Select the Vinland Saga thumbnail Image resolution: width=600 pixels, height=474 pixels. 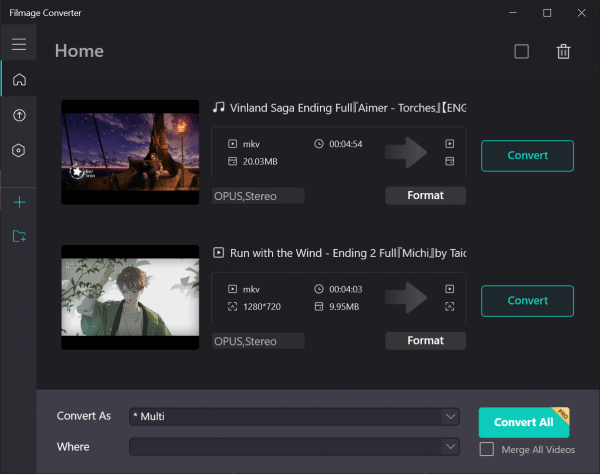point(130,152)
